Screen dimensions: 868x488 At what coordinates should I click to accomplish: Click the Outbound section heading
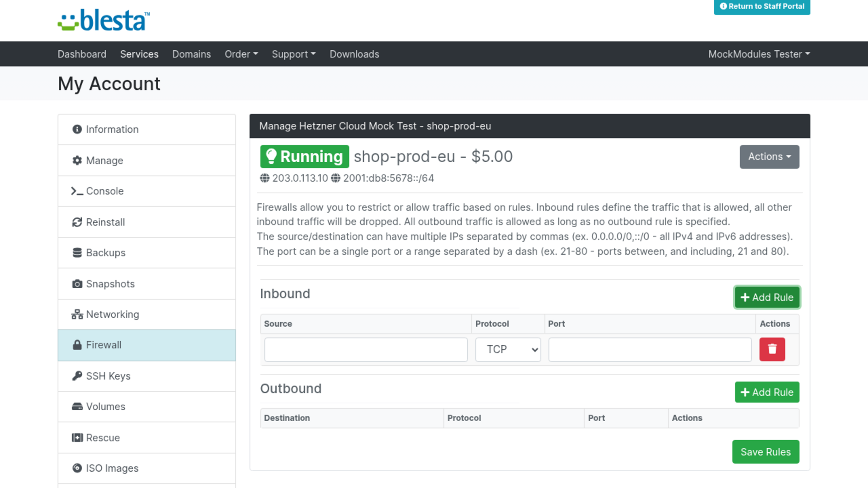(291, 389)
